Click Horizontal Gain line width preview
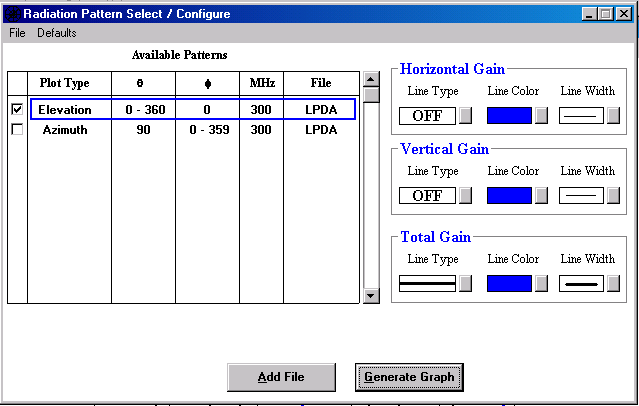Image resolution: width=639 pixels, height=406 pixels. click(581, 116)
